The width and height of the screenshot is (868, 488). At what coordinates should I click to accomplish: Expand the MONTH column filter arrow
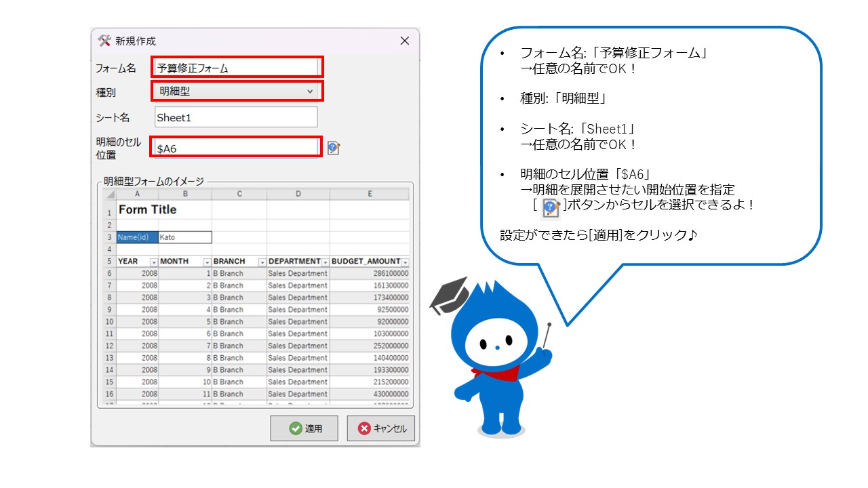pyautogui.click(x=206, y=262)
